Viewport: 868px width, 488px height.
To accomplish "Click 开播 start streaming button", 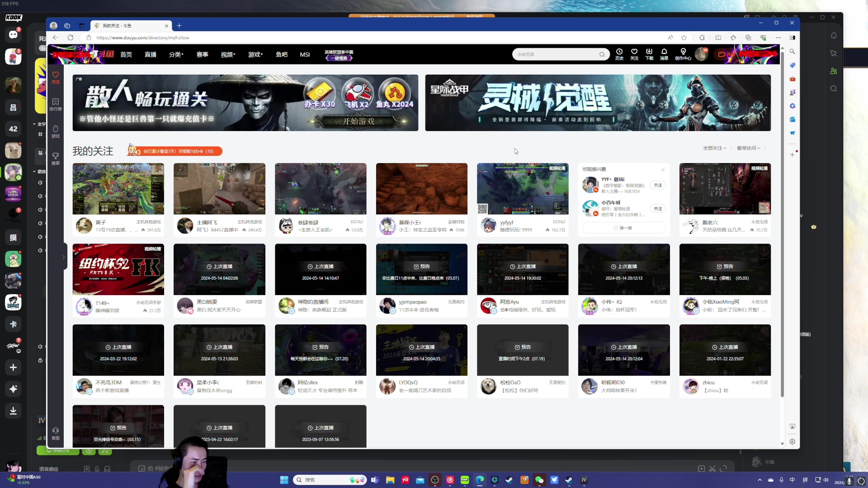I will pos(726,54).
